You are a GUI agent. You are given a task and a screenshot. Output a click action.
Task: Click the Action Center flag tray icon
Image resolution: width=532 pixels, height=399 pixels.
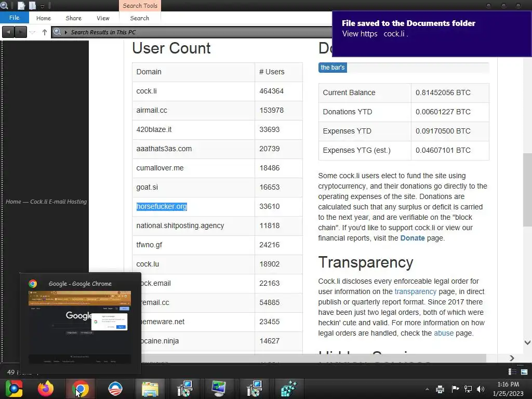[x=455, y=389]
